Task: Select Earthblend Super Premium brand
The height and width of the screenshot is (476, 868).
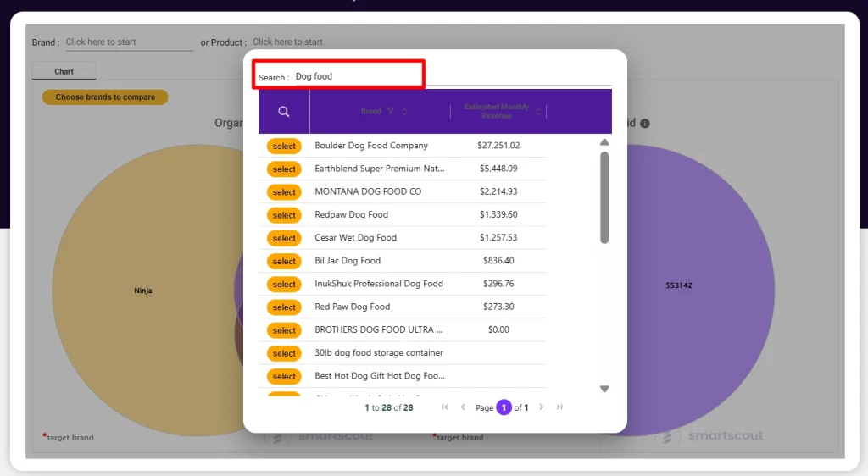Action: point(284,169)
